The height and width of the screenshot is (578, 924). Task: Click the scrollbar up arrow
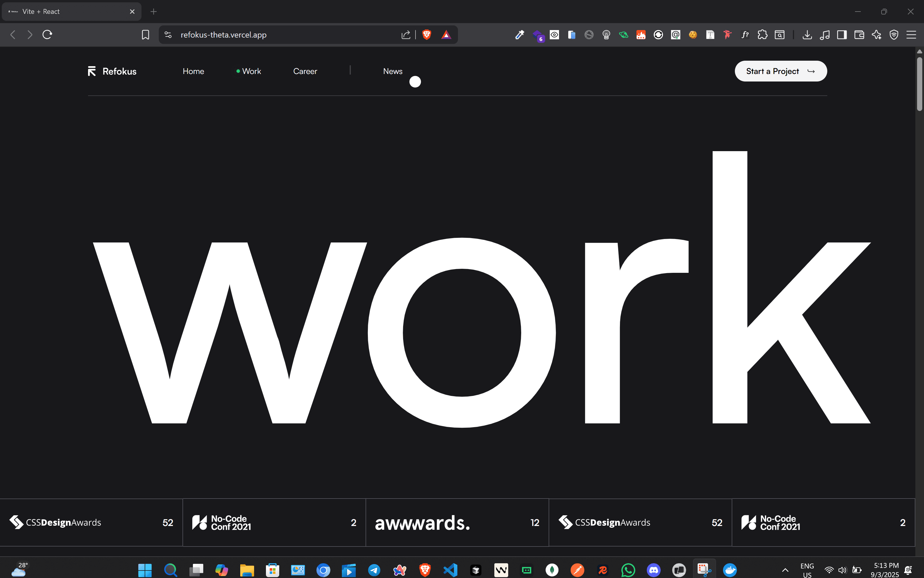pos(919,51)
